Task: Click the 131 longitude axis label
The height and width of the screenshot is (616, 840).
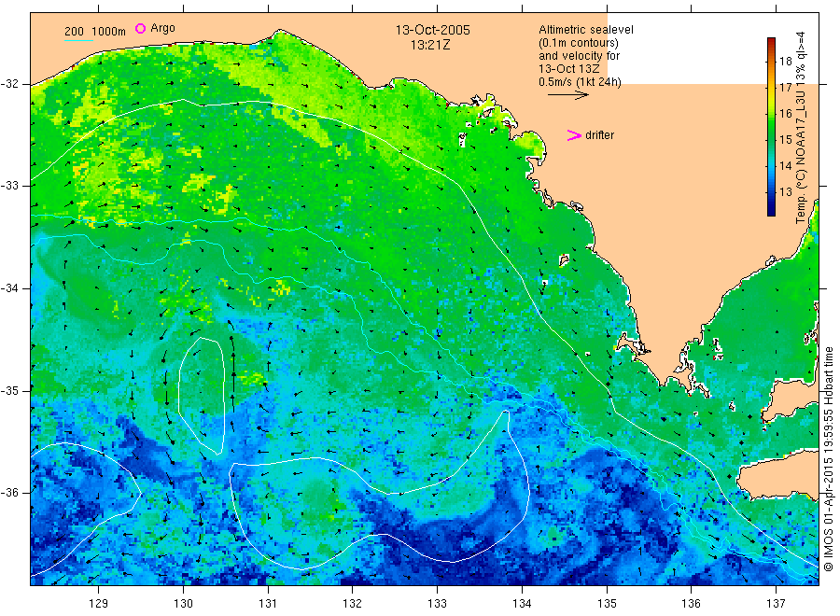Action: pyautogui.click(x=268, y=603)
